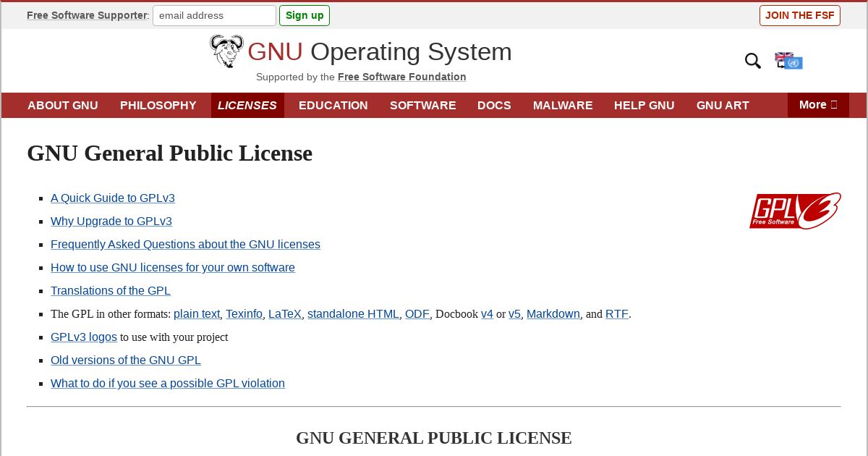Open the Help GNU menu item
This screenshot has width=868, height=456.
click(644, 105)
